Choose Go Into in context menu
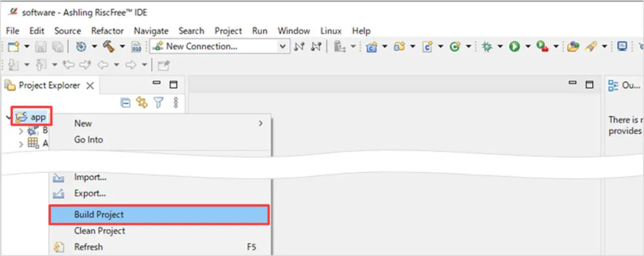The height and width of the screenshot is (256, 644). click(x=159, y=140)
